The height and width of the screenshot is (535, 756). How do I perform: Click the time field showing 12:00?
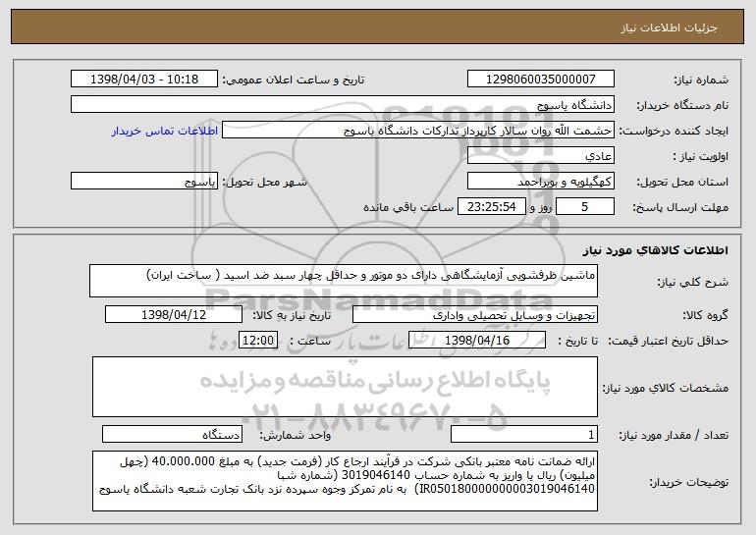click(258, 341)
